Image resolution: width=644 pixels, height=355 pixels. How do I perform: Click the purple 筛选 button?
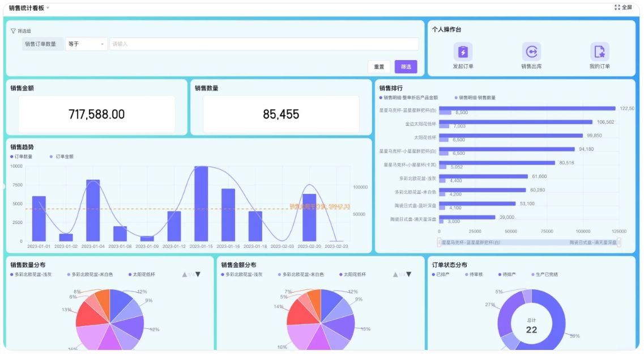406,67
